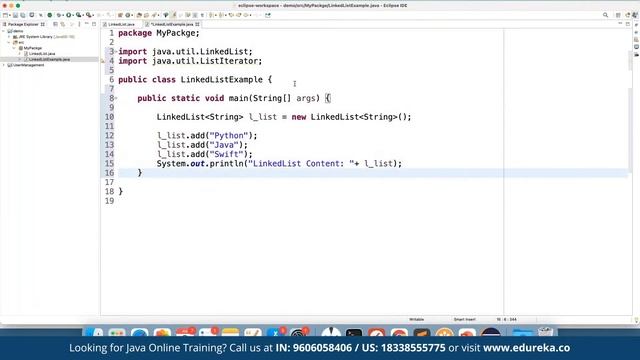Launch Debug with the bug icon
The height and width of the screenshot is (360, 640).
[x=59, y=15]
